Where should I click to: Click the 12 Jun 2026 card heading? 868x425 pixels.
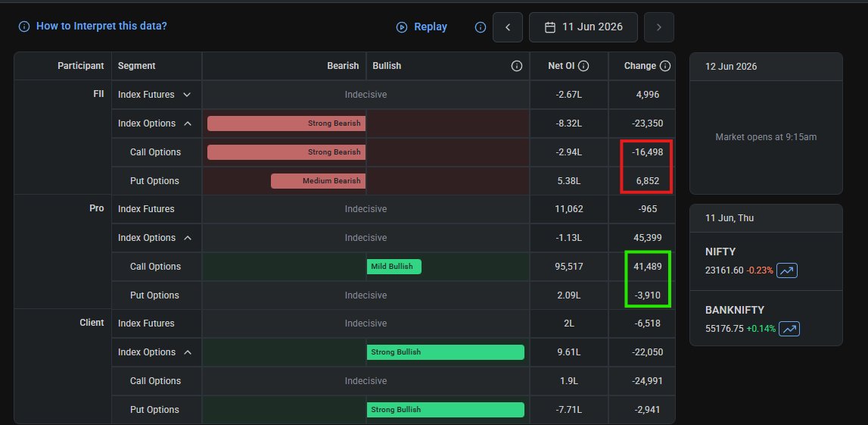[731, 67]
